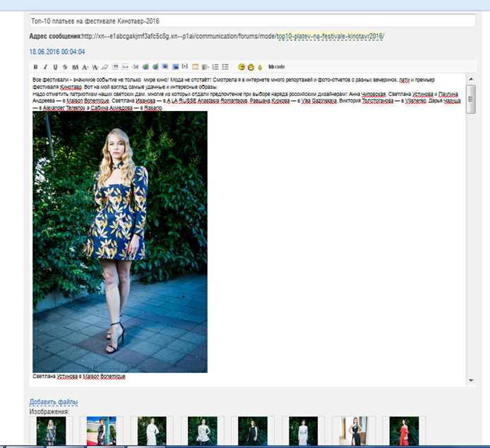The width and height of the screenshot is (490, 448).
Task: Switch editor to bbcode mode
Action: click(277, 66)
